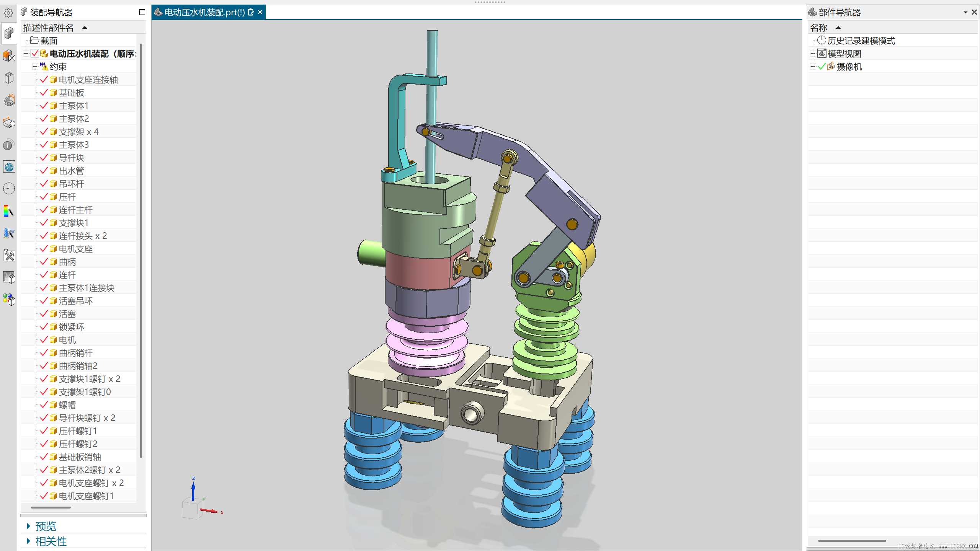Uncheck the 电动压水机装配 root assembly checkbox
Screen dimensions: 980x551
tap(35, 54)
